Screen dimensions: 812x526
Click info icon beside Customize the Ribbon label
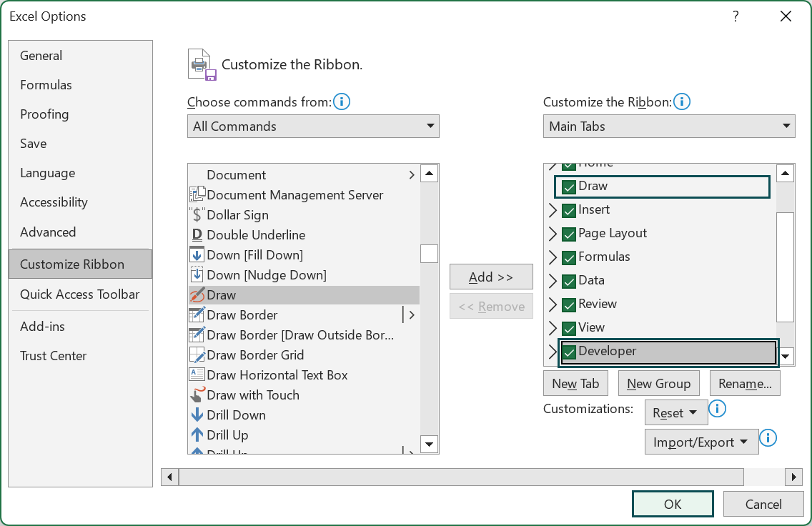pyautogui.click(x=682, y=101)
